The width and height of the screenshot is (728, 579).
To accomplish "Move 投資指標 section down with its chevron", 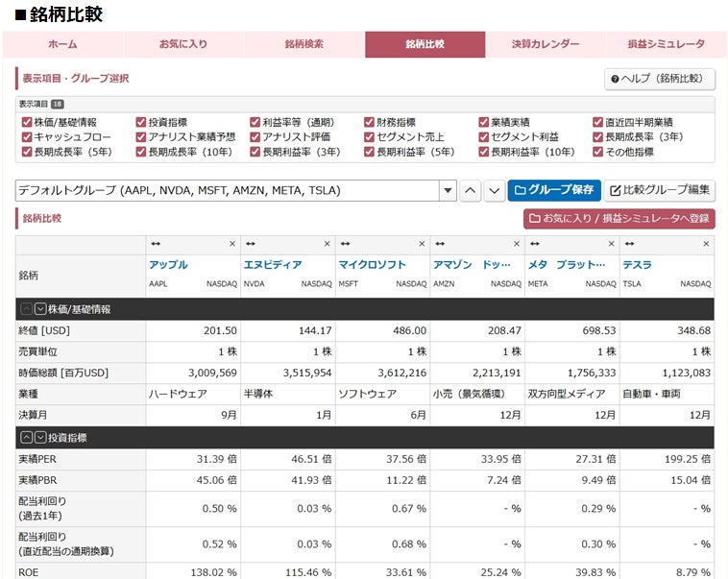I will click(x=40, y=438).
